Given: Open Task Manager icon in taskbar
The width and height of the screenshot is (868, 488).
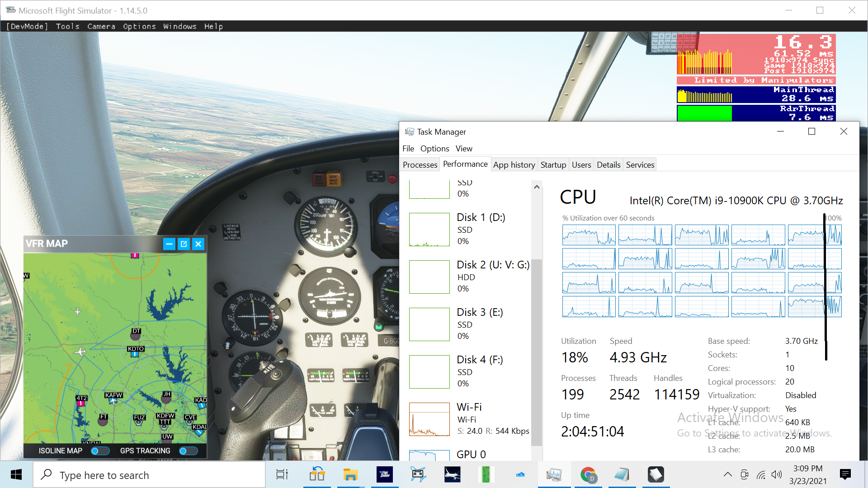Looking at the screenshot, I should pyautogui.click(x=554, y=474).
